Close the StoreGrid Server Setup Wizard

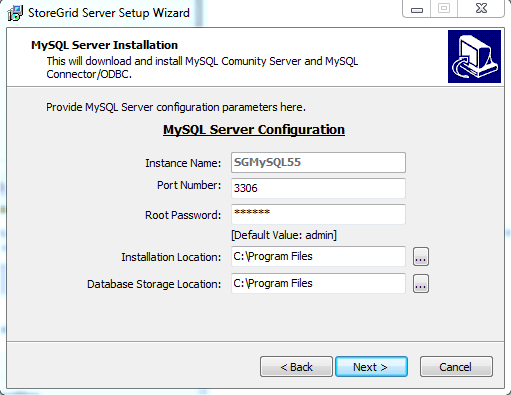tap(481, 8)
